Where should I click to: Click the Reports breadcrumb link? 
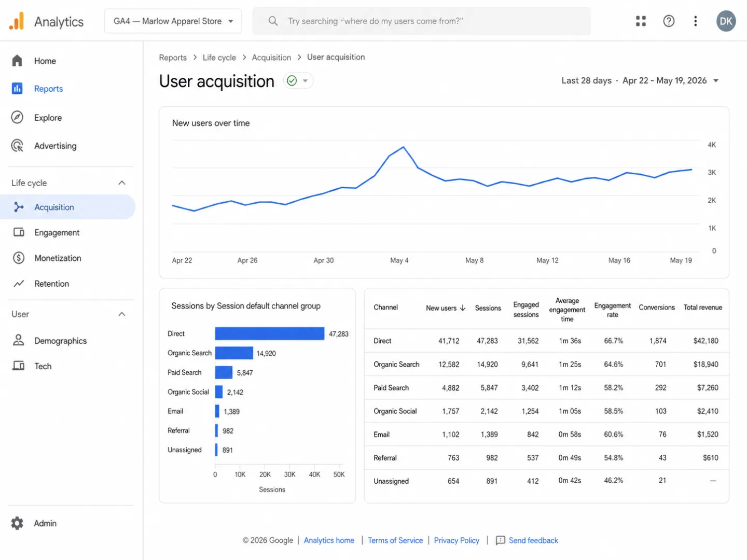point(173,58)
